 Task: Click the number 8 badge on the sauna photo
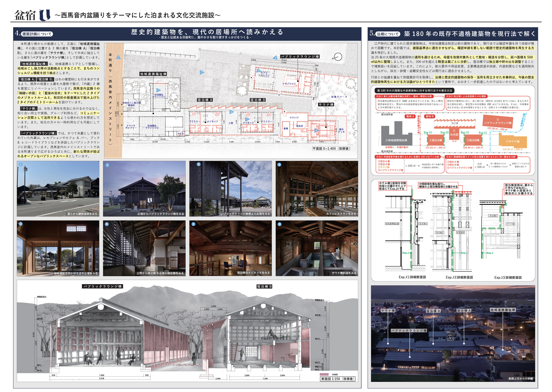tap(280, 224)
